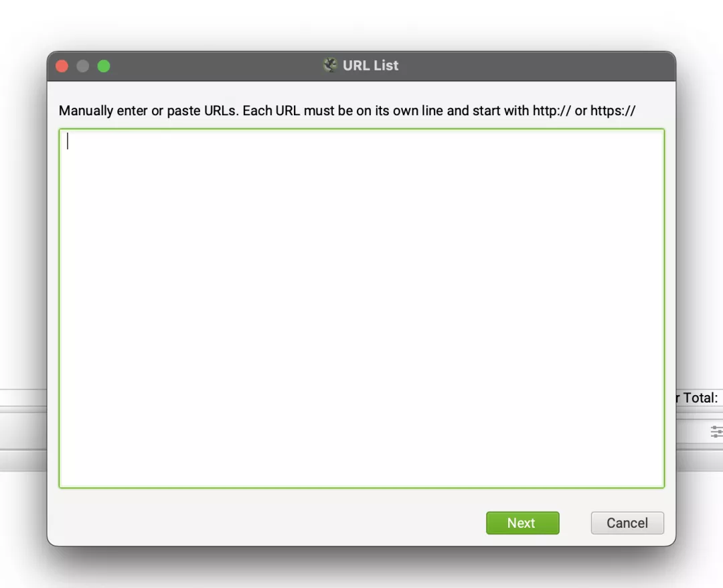723x588 pixels.
Task: Dismiss the dialog using the Cancel button
Action: tap(627, 523)
